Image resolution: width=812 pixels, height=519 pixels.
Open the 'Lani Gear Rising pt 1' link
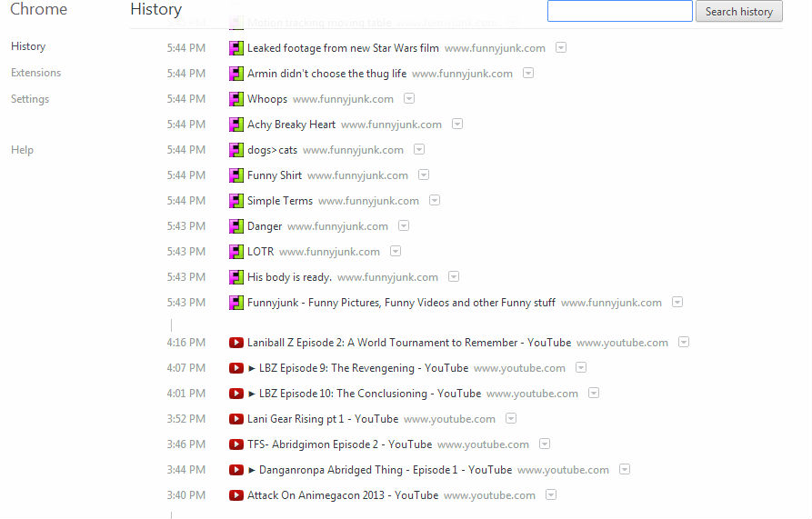click(323, 419)
